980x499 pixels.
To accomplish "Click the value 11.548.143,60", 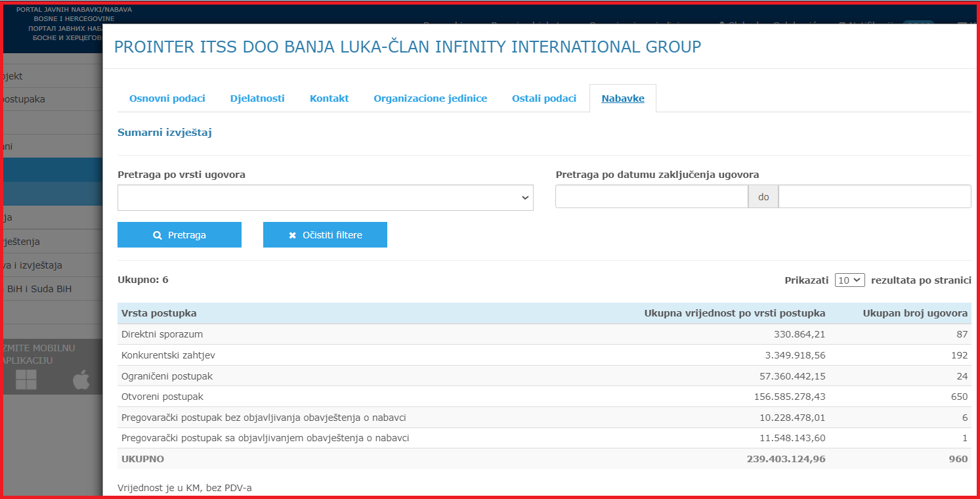I will 792,438.
